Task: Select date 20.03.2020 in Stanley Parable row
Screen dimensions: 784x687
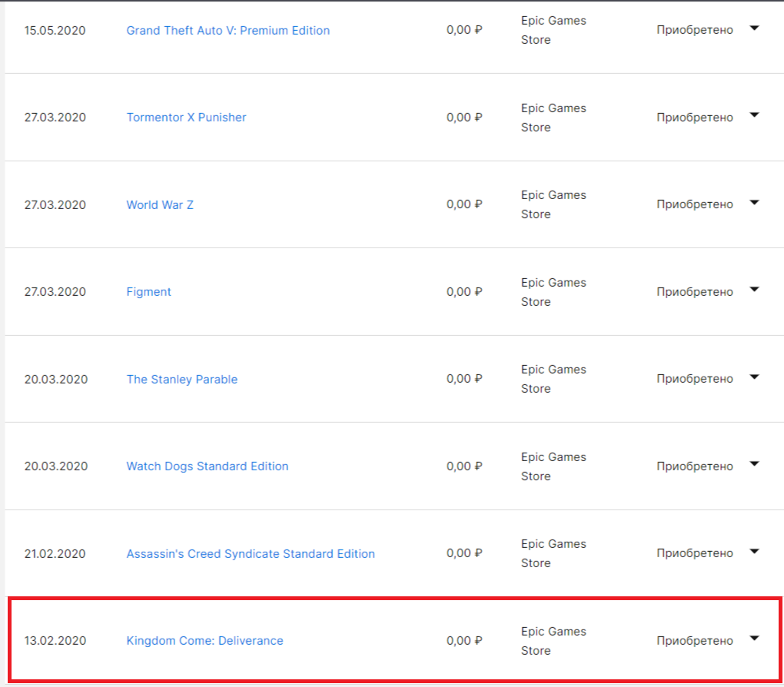Action: (x=56, y=380)
